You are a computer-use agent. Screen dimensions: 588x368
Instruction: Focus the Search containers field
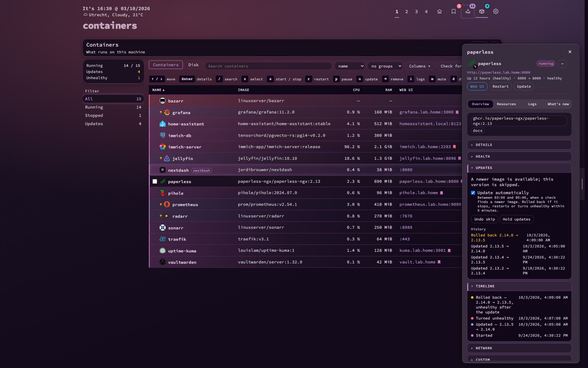tap(269, 66)
